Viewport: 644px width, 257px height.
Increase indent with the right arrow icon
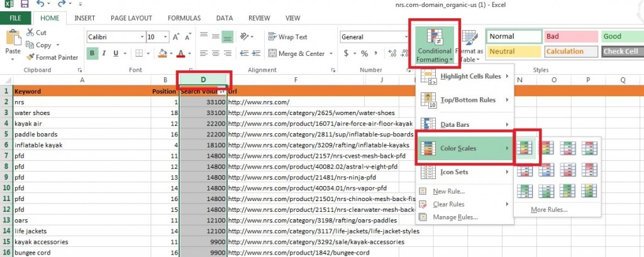point(257,53)
